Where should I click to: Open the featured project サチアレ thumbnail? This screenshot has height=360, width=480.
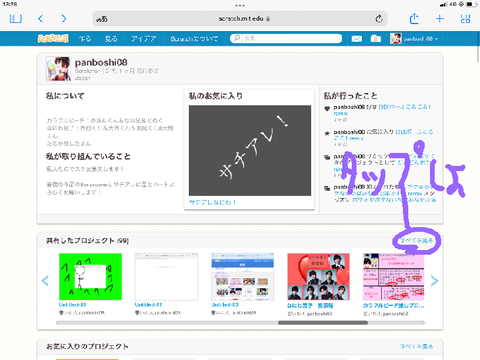click(250, 150)
